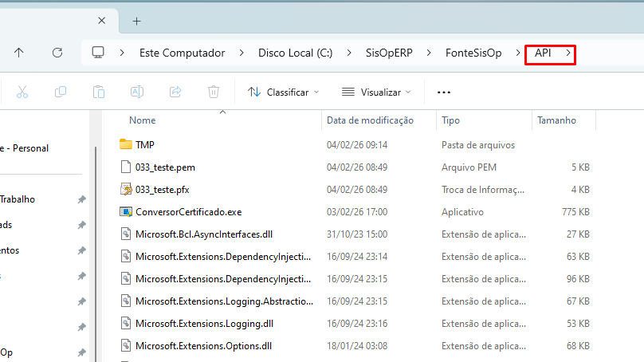This screenshot has width=644, height=362.
Task: Click the Delete trash icon
Action: [214, 92]
